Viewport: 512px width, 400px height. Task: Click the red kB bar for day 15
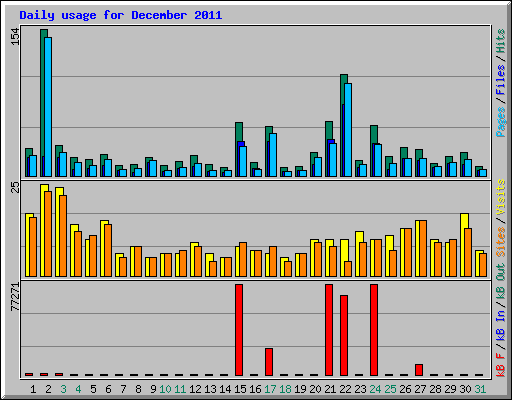point(239,330)
